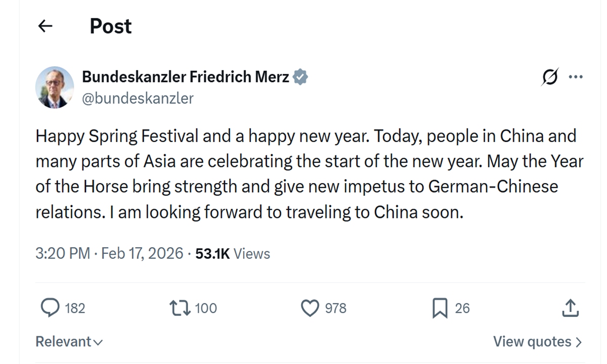Image resolution: width=607 pixels, height=364 pixels.
Task: Click the 26 bookmarks count
Action: tap(462, 307)
